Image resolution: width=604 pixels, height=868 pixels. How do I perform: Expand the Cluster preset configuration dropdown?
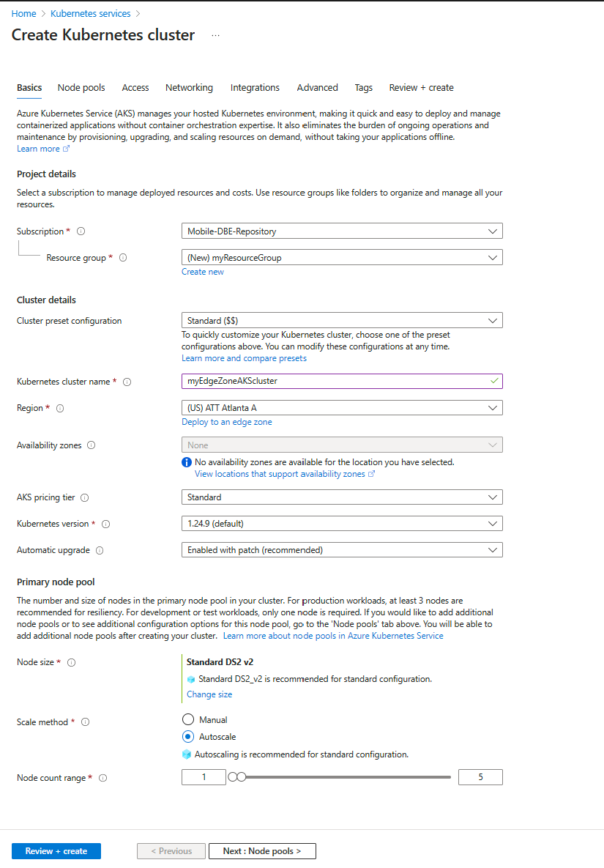[x=342, y=320]
